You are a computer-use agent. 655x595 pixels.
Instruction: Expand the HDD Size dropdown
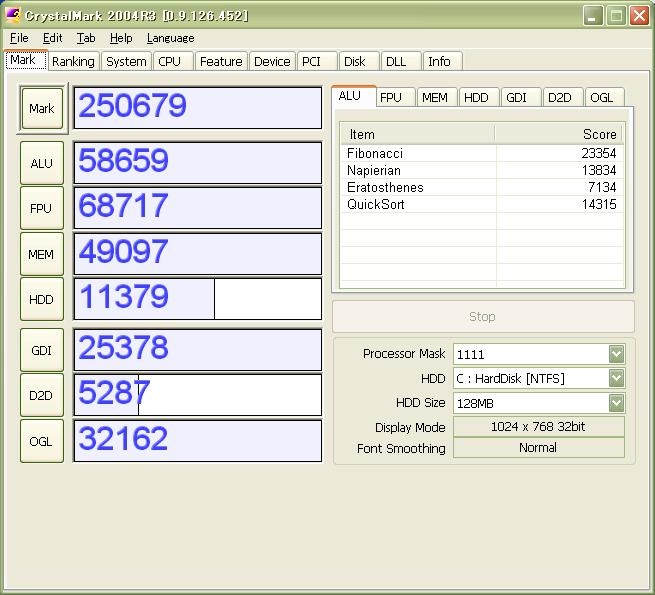tap(616, 403)
